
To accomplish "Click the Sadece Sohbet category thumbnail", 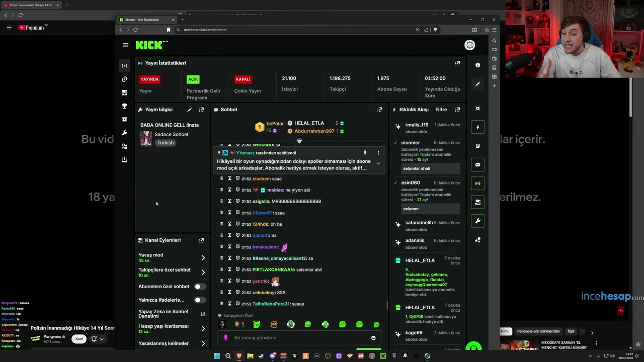I will click(146, 139).
